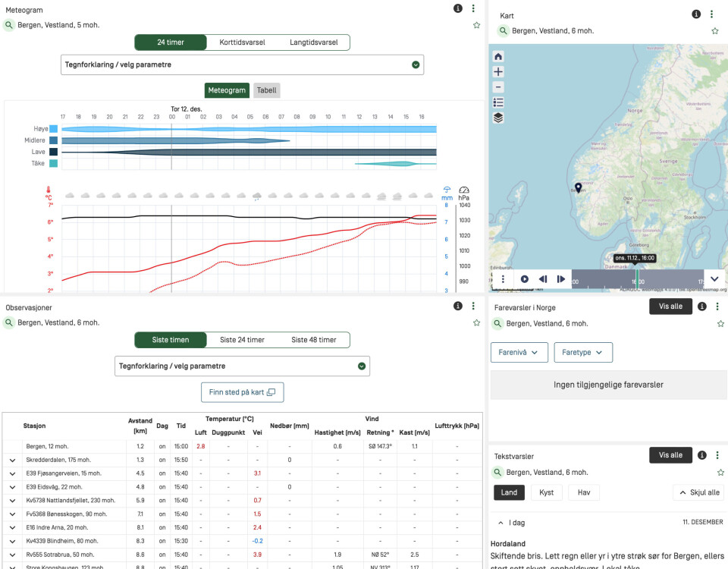Open the Farenivå dropdown

pyautogui.click(x=519, y=353)
